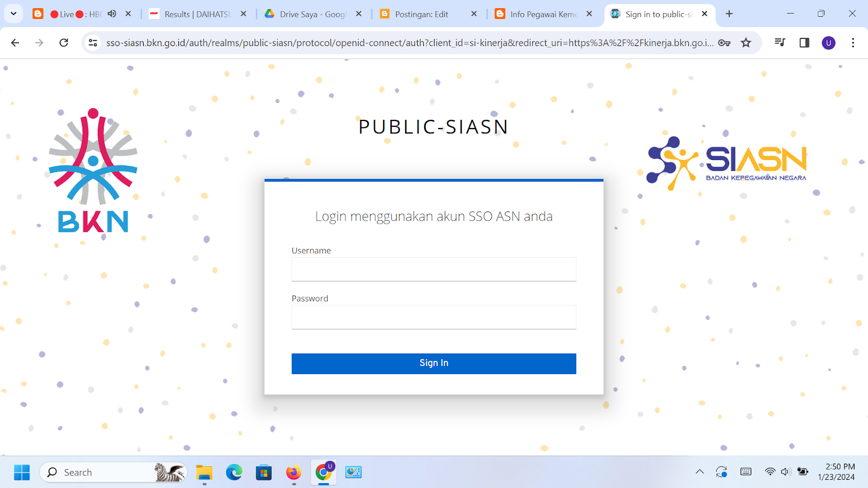The image size is (868, 488).
Task: Click the sync status tray icon
Action: [722, 472]
